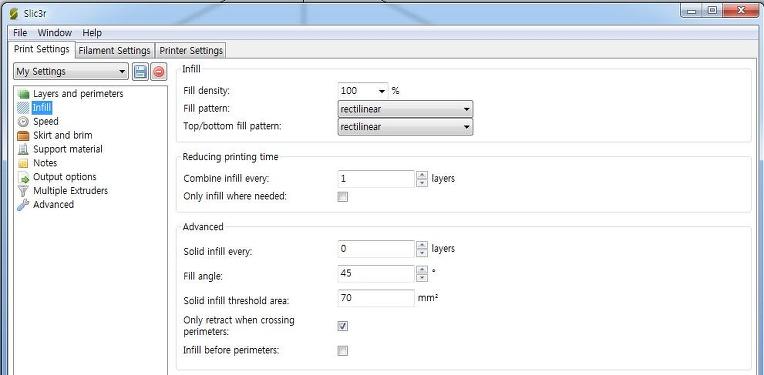Open Advanced settings page in sidebar

click(x=53, y=205)
